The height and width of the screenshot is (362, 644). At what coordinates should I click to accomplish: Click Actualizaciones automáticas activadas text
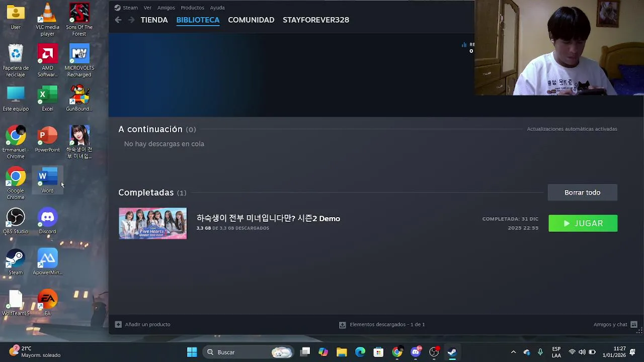pos(572,129)
